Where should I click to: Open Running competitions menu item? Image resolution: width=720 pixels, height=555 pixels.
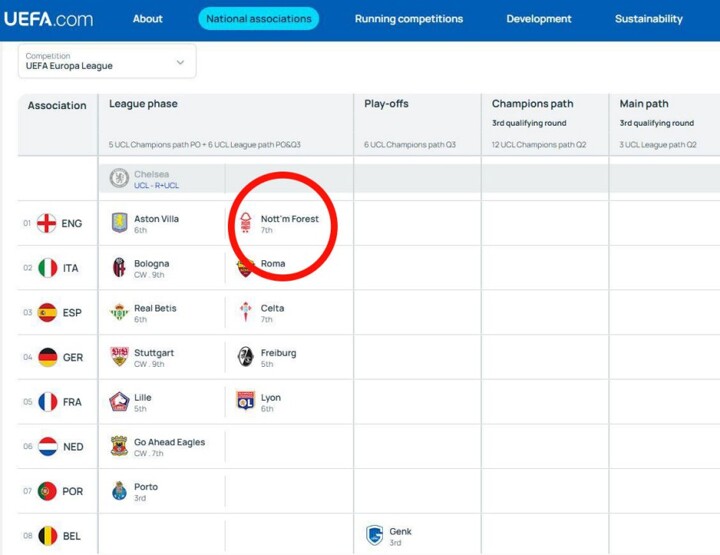point(409,19)
